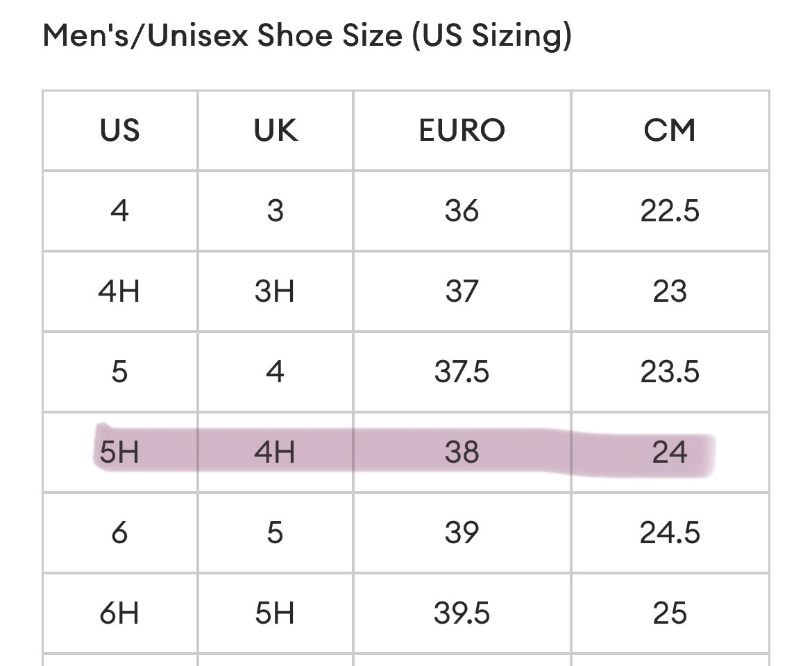The image size is (812, 666).
Task: Click the Men's/Unisex Shoe Size heading
Action: tap(307, 35)
